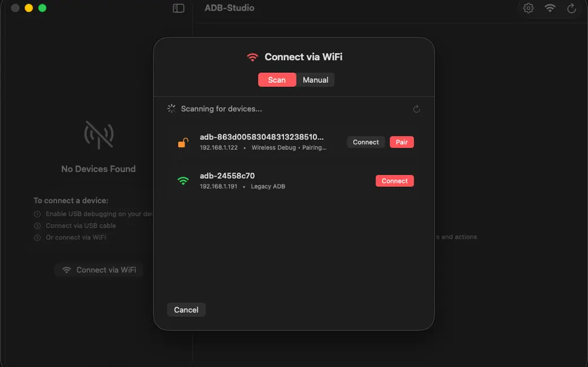Screen dimensions: 588x367
Task: Click the No Devices Found heading
Action: pyautogui.click(x=98, y=169)
